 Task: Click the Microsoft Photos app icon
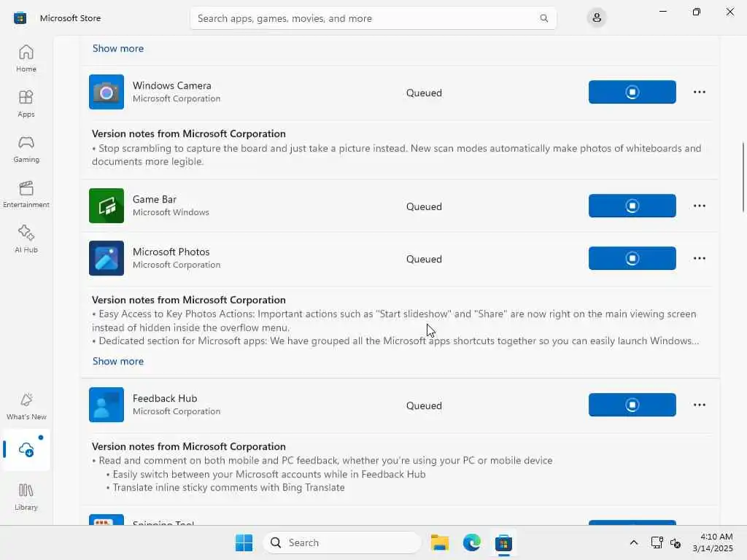coord(107,258)
